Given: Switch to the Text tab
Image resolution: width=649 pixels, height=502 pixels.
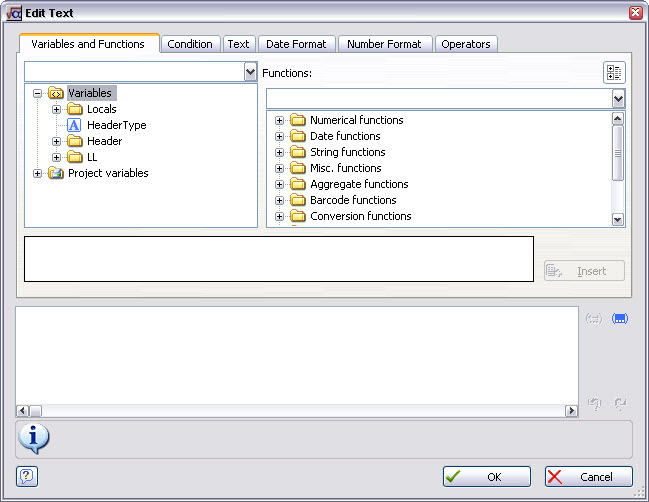Looking at the screenshot, I should tap(238, 44).
